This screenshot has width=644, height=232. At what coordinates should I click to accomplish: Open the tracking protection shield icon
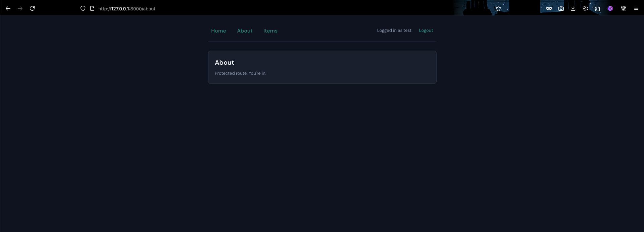coord(83,8)
